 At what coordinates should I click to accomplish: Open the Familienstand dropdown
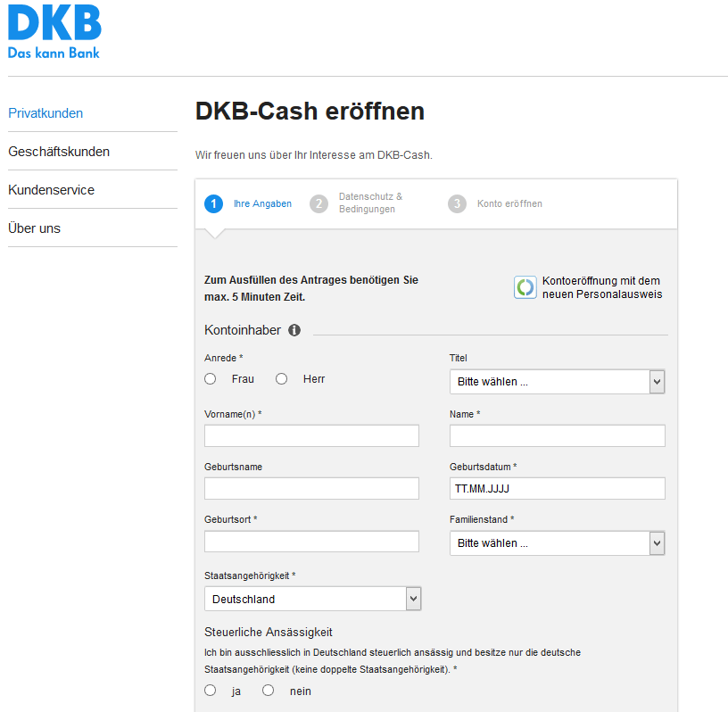(x=557, y=543)
